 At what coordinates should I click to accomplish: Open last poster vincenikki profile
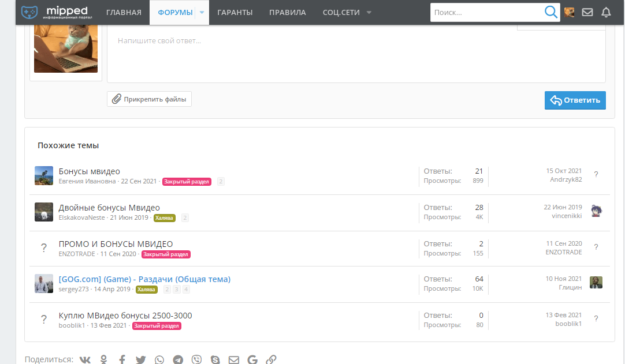point(567,216)
